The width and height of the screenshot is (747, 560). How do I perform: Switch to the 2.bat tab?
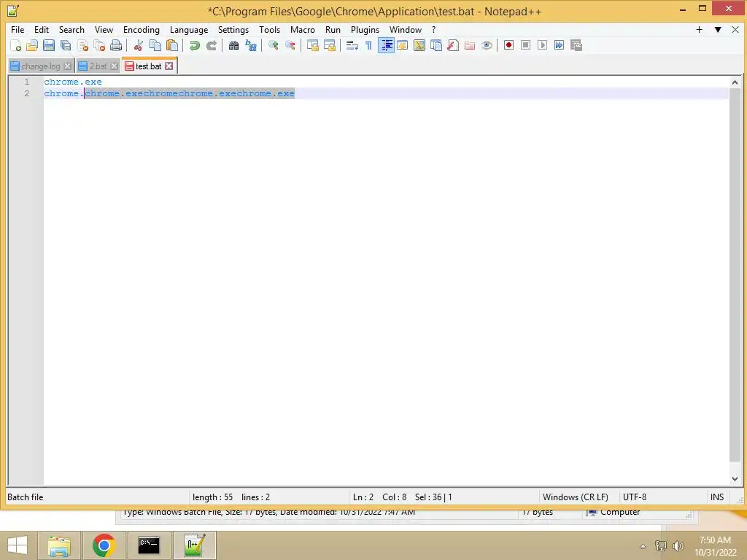pyautogui.click(x=98, y=66)
